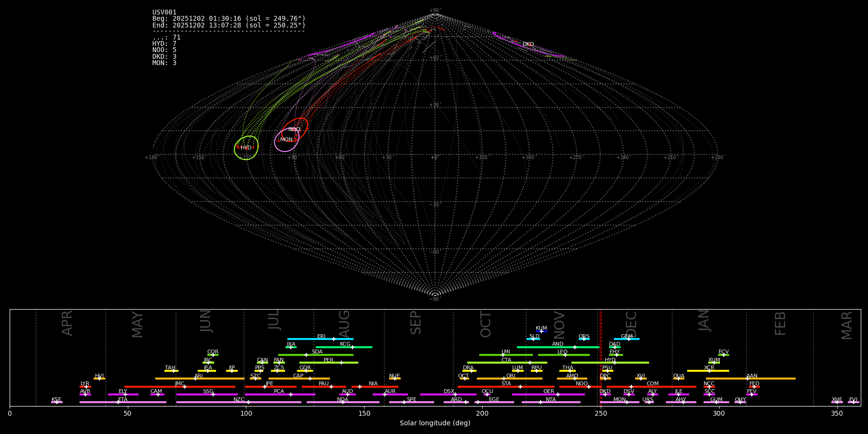Click the Solar longitude (deg) axis label
This screenshot has height=434, width=868.
(x=435, y=423)
